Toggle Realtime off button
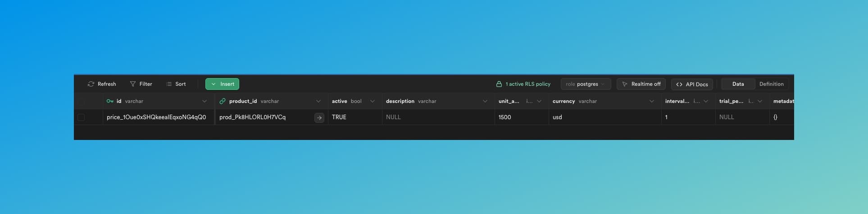The image size is (868, 214). pyautogui.click(x=641, y=84)
